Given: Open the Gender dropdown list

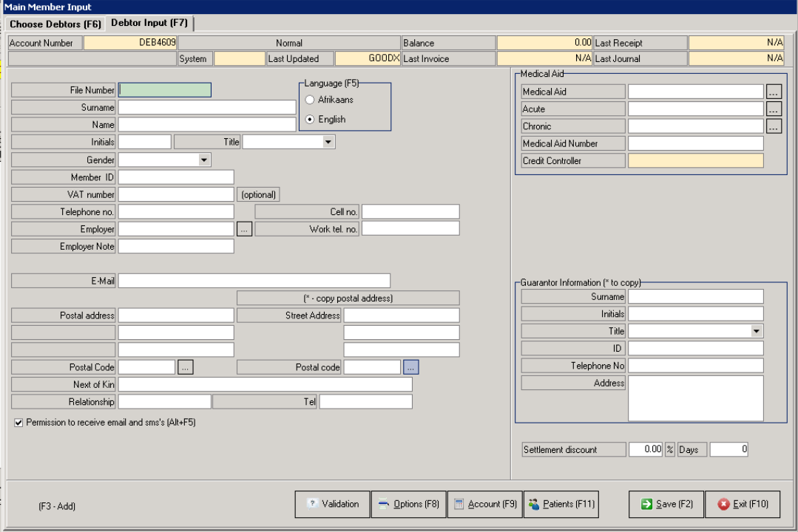Looking at the screenshot, I should point(203,160).
